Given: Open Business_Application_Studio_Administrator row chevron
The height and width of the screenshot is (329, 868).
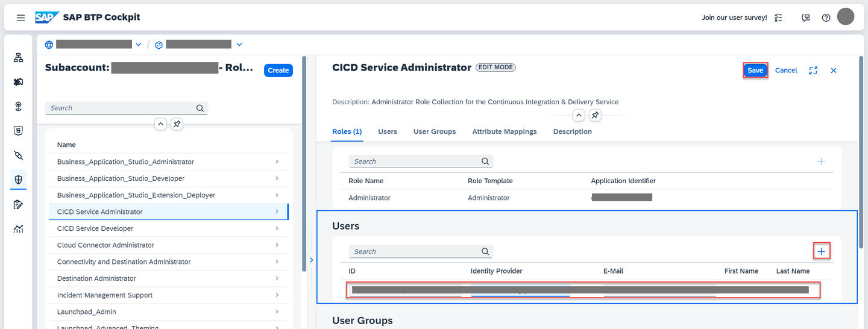Looking at the screenshot, I should pos(277,161).
